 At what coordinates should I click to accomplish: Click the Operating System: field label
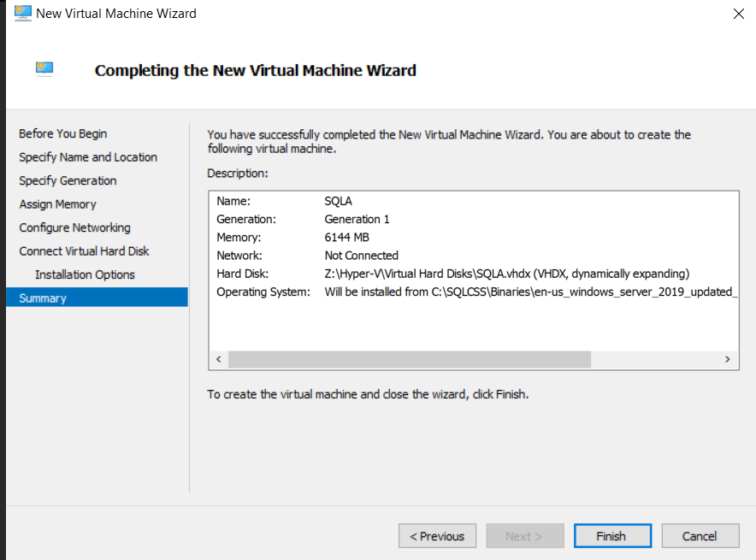[x=263, y=292]
